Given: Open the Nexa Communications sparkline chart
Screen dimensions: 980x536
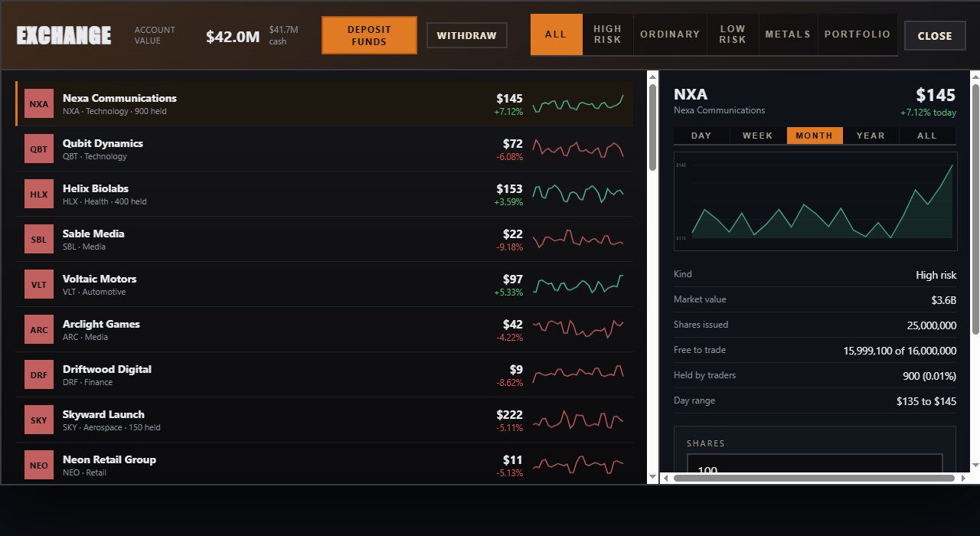Looking at the screenshot, I should click(x=578, y=103).
